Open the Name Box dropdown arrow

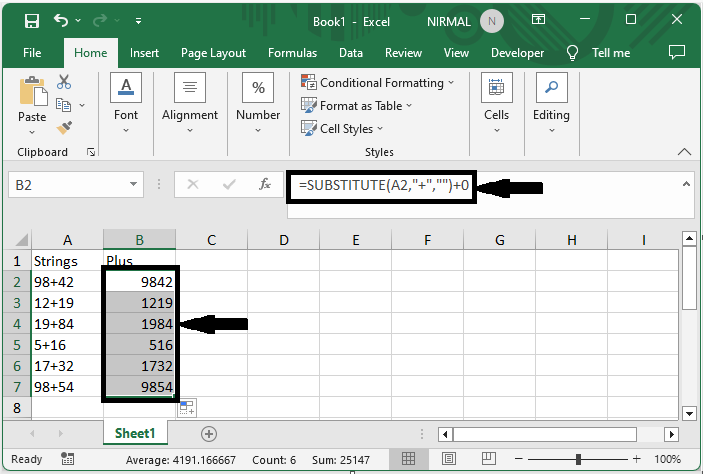tap(135, 185)
